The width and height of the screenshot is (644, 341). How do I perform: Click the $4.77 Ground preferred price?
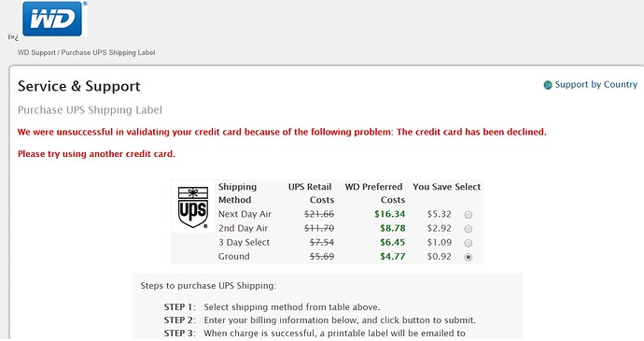[x=393, y=257]
